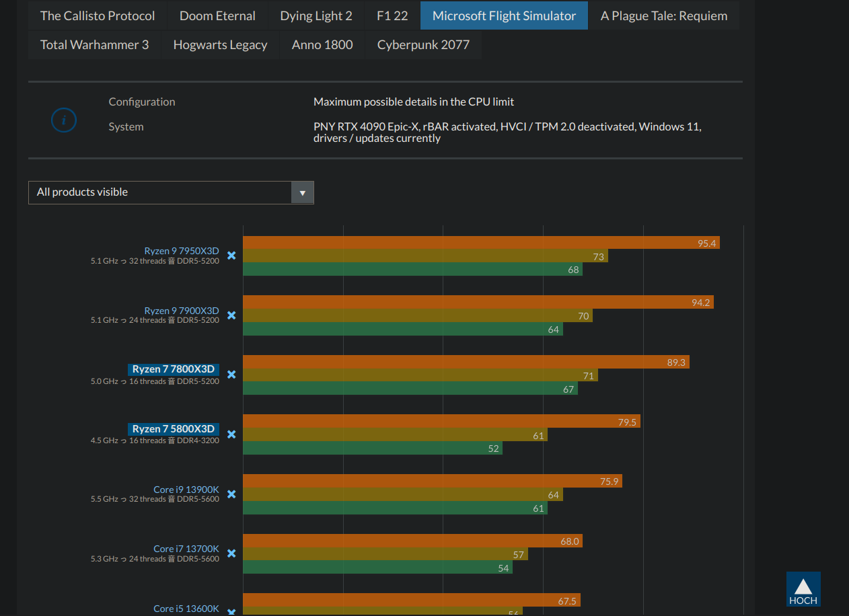Switch to the Cyberpunk 2077 tab
This screenshot has height=616, width=849.
424,44
